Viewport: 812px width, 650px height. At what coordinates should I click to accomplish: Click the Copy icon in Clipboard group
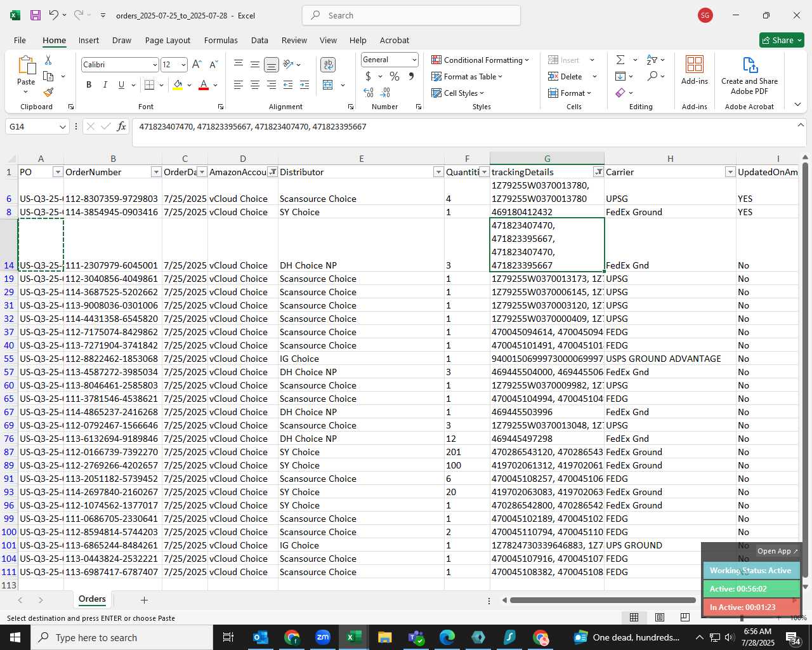pos(48,76)
